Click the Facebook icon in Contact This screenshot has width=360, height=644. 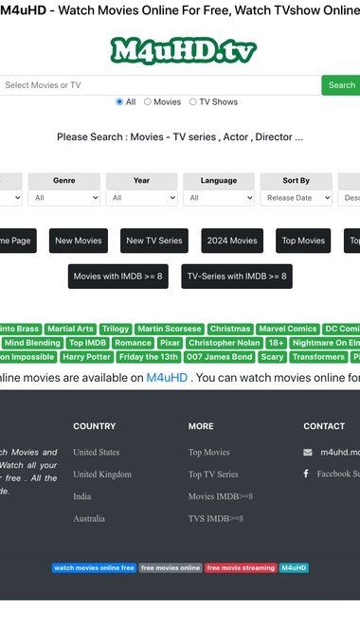[x=306, y=474]
